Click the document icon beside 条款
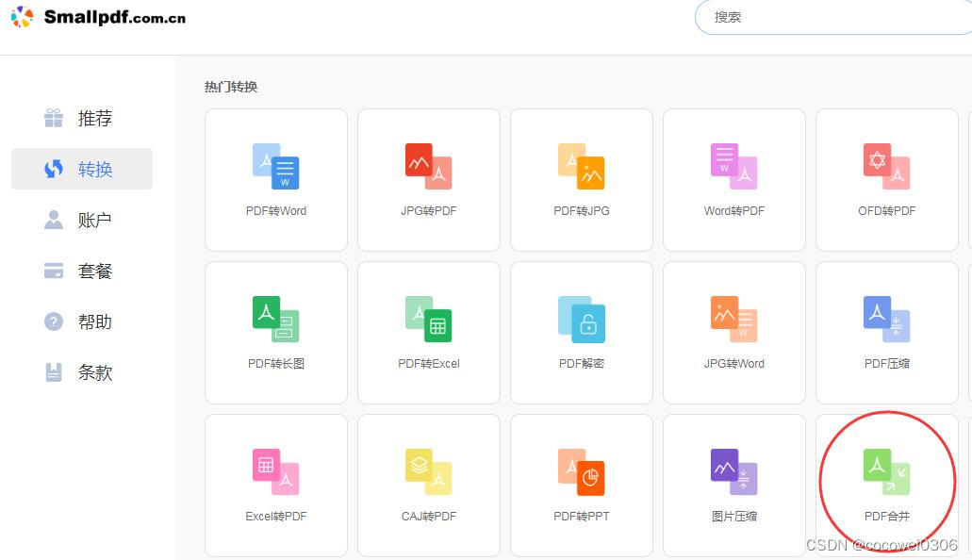Screen dimensions: 972x560 pyautogui.click(x=54, y=372)
